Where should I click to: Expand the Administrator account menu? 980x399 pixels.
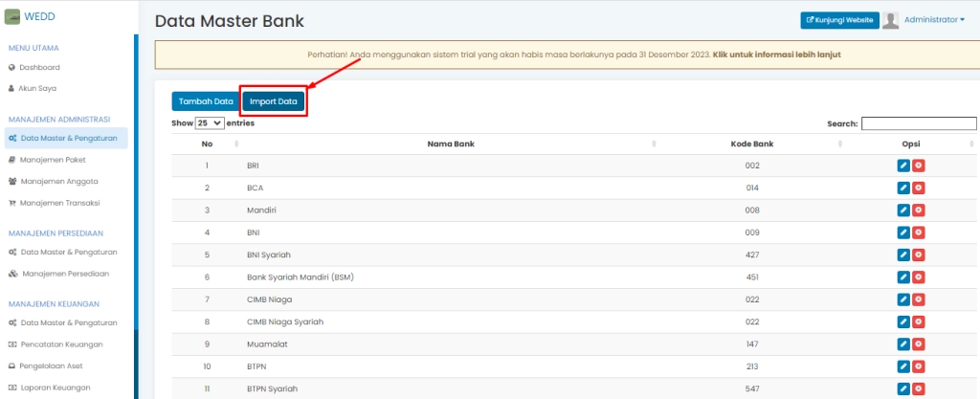pos(934,20)
